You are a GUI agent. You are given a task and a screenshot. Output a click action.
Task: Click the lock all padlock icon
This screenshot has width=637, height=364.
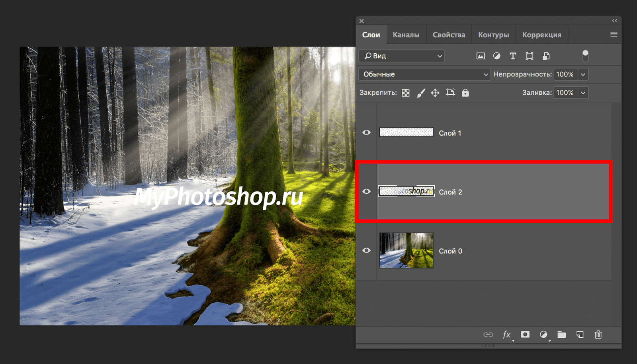[465, 93]
